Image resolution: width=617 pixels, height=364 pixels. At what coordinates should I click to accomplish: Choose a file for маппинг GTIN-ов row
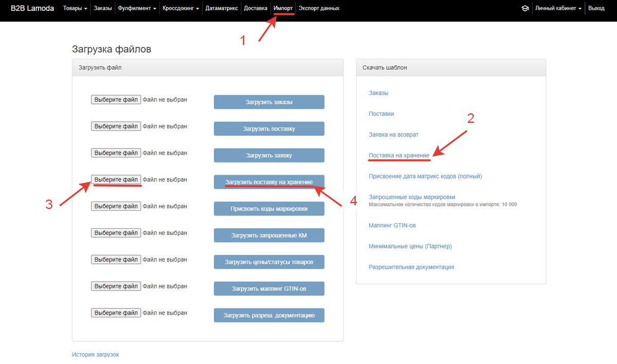click(x=116, y=286)
